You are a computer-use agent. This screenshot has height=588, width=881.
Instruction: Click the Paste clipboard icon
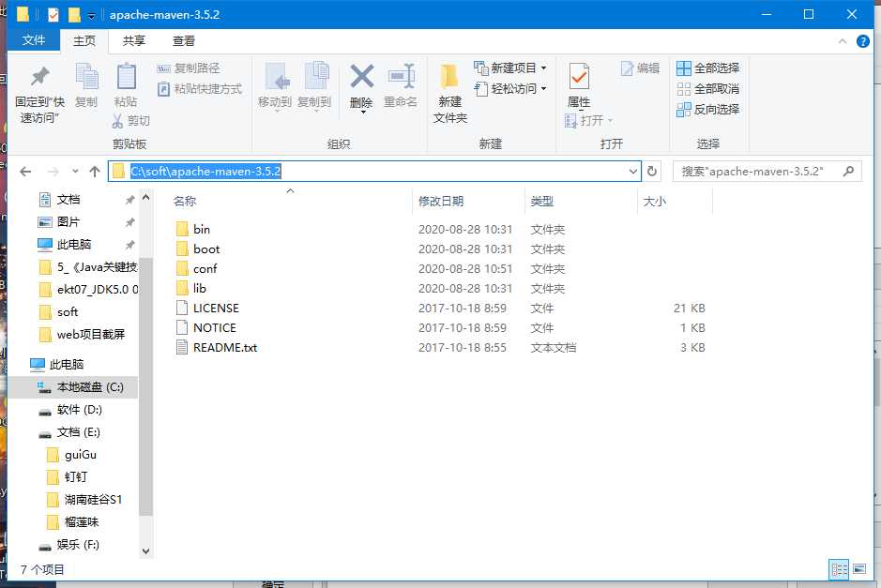coord(126,77)
